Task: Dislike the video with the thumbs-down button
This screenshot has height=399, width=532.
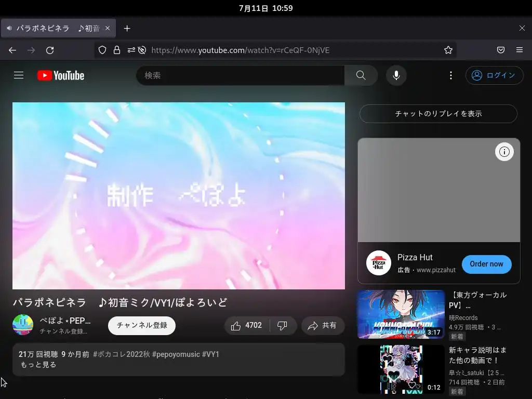Action: click(282, 326)
